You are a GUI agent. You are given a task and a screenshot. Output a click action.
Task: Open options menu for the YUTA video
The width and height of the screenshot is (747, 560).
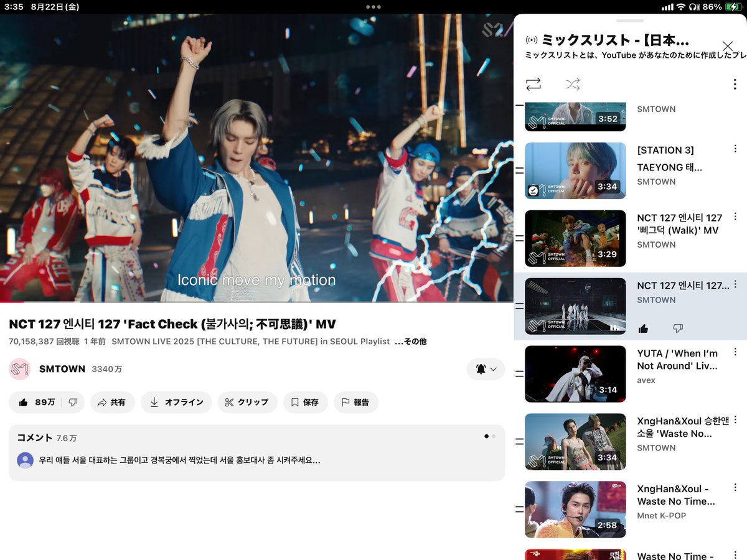click(735, 352)
